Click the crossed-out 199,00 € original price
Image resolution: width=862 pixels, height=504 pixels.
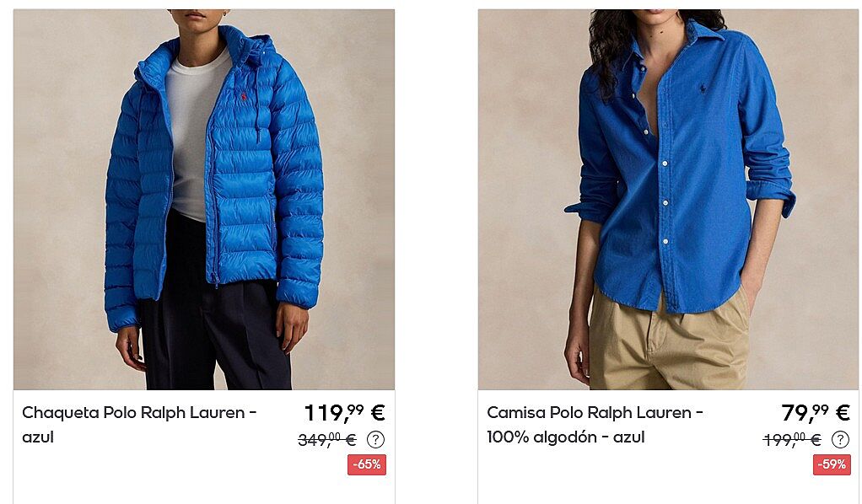pos(792,440)
